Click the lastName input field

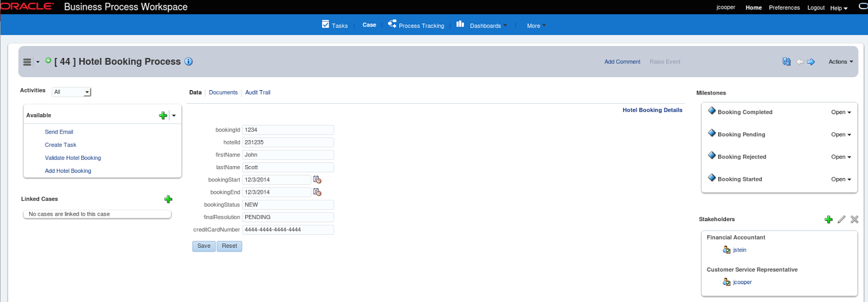tap(288, 167)
